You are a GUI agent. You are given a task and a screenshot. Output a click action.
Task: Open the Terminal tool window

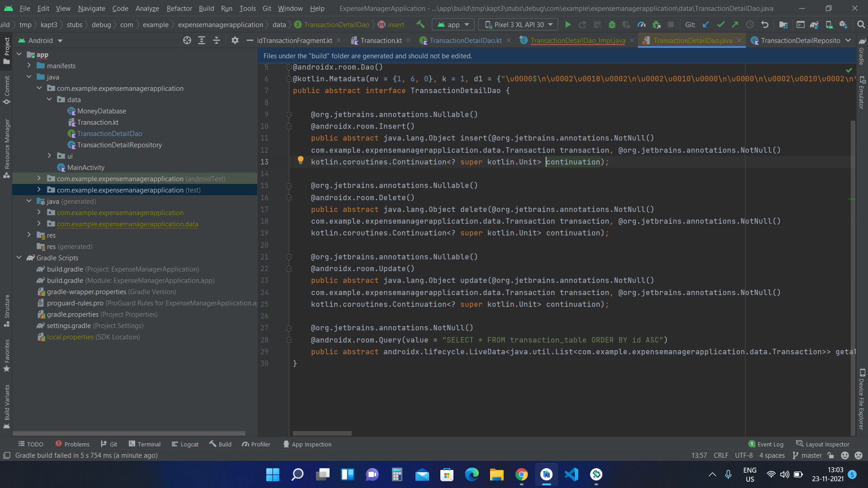pos(145,444)
